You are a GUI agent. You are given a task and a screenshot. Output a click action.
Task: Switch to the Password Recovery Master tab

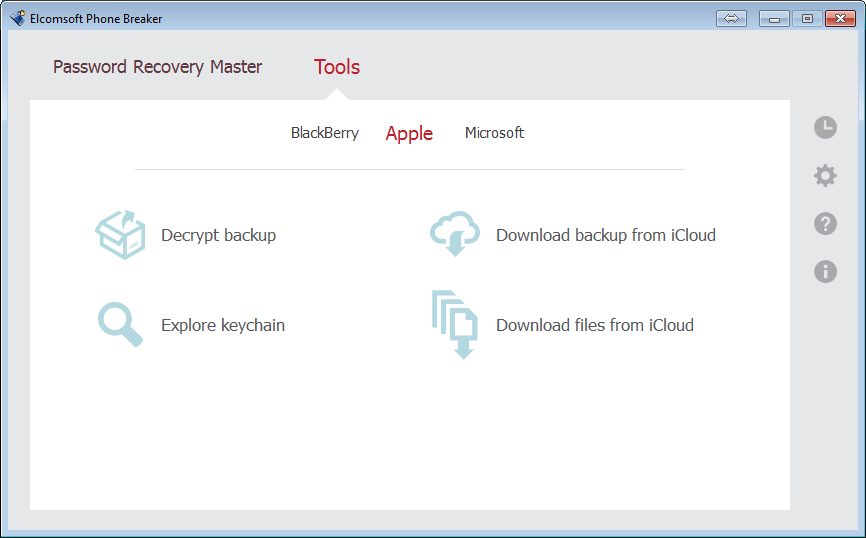point(157,67)
